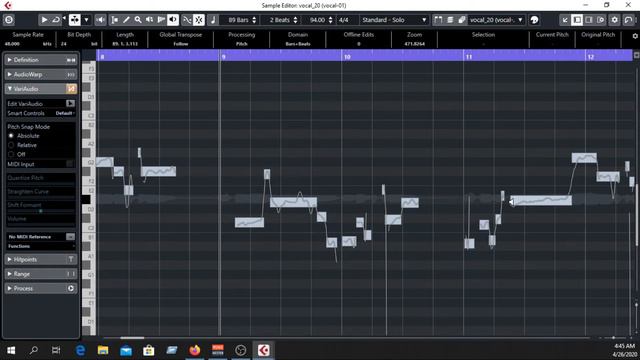This screenshot has width=640, height=360.
Task: Open Smart Controls Default dropdown
Action: click(x=64, y=113)
